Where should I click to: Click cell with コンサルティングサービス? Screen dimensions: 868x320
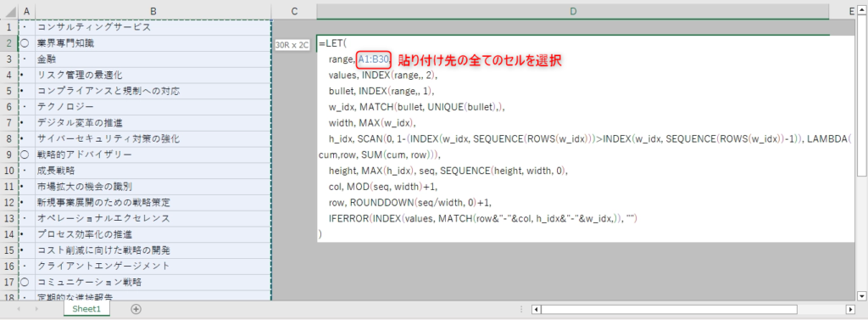click(x=153, y=26)
